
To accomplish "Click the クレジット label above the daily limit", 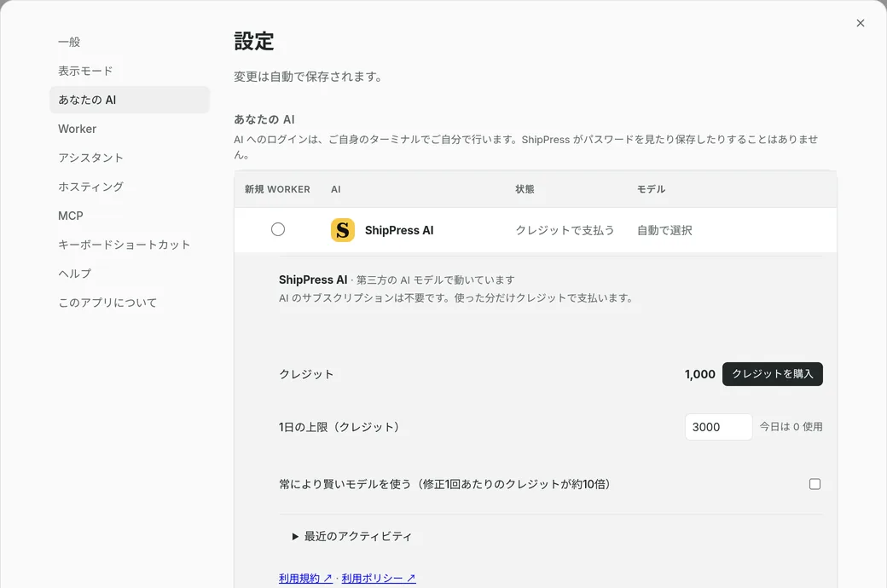I will (306, 374).
